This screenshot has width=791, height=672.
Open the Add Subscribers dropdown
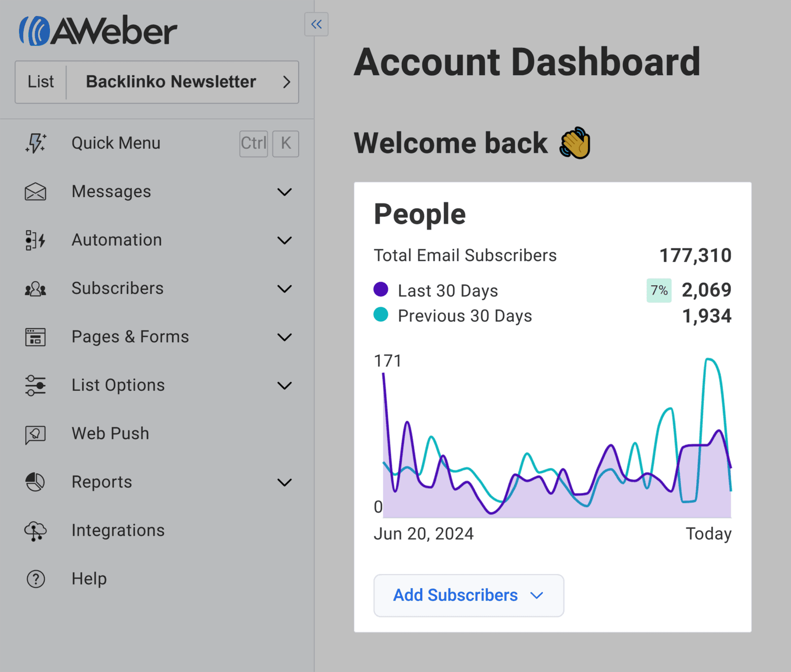(468, 595)
